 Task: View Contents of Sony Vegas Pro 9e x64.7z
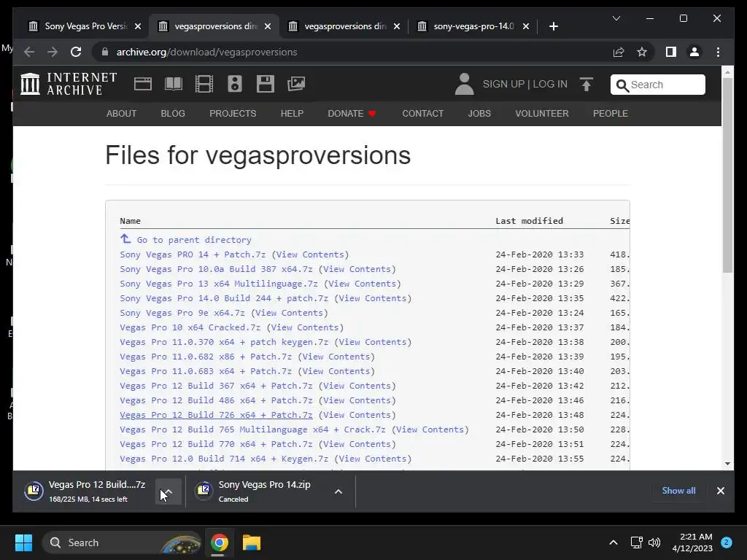[x=289, y=313]
